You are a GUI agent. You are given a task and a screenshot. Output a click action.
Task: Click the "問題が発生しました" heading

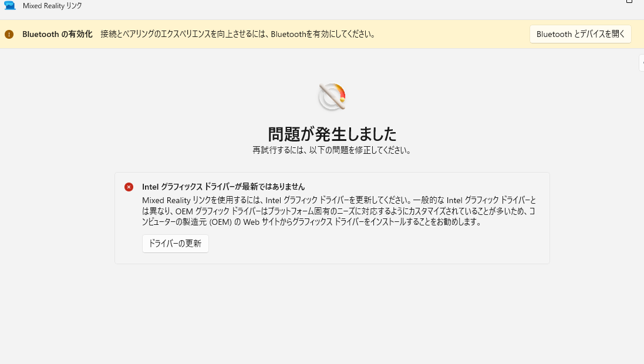coord(332,134)
